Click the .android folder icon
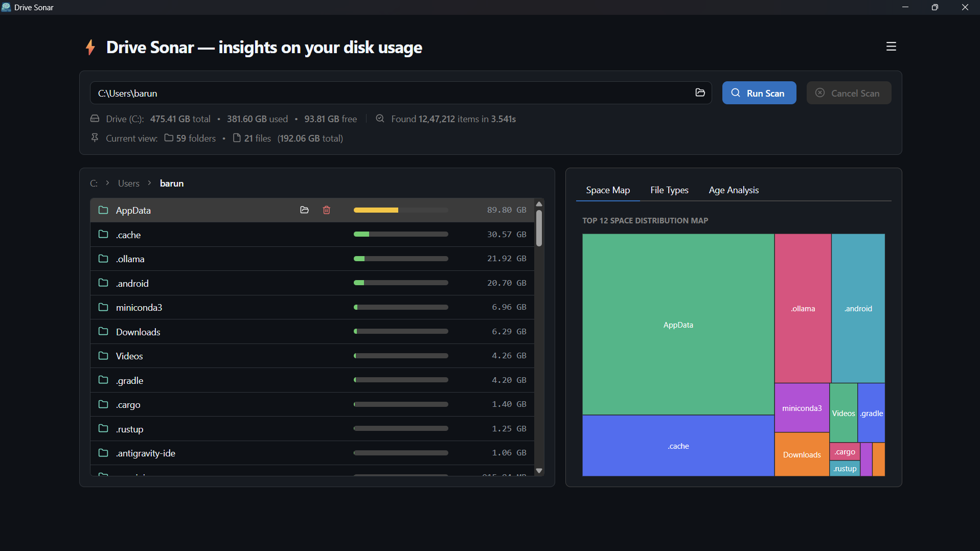The height and width of the screenshot is (551, 980). [103, 283]
